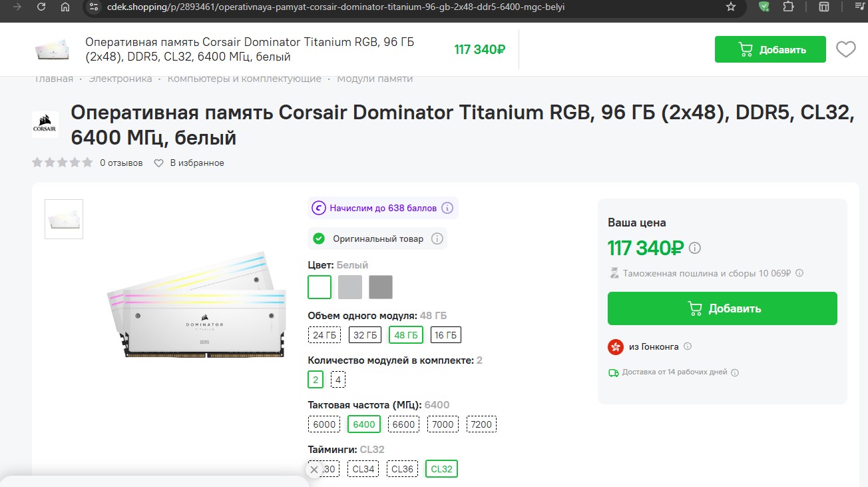Show info about Доставка от 14 рабочих дней
868x487 pixels.
(x=735, y=372)
